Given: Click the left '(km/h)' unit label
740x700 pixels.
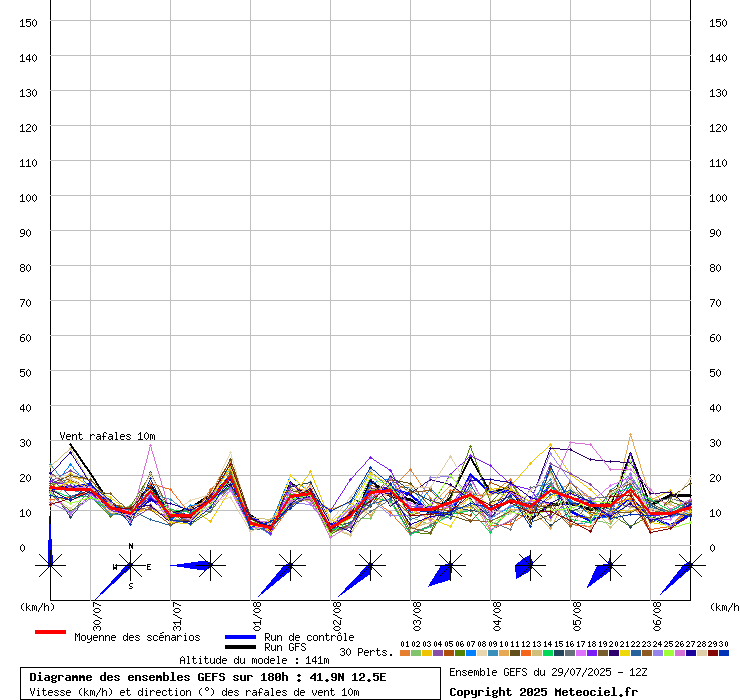Looking at the screenshot, I should coord(37,607).
